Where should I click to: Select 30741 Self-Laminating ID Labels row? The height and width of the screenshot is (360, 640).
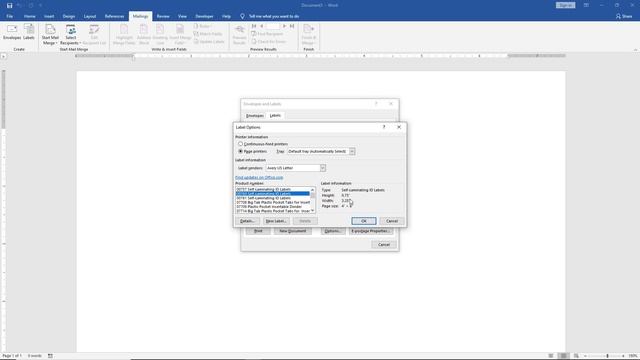272,198
